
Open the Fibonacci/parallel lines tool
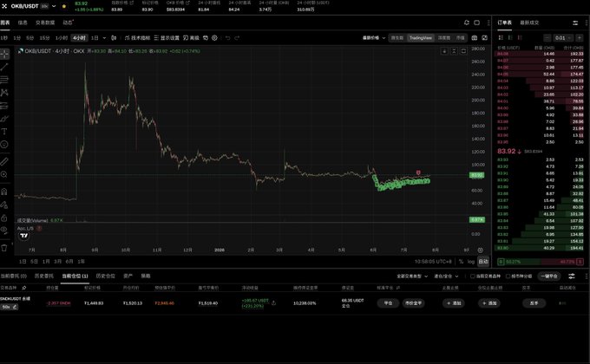pyautogui.click(x=4, y=80)
